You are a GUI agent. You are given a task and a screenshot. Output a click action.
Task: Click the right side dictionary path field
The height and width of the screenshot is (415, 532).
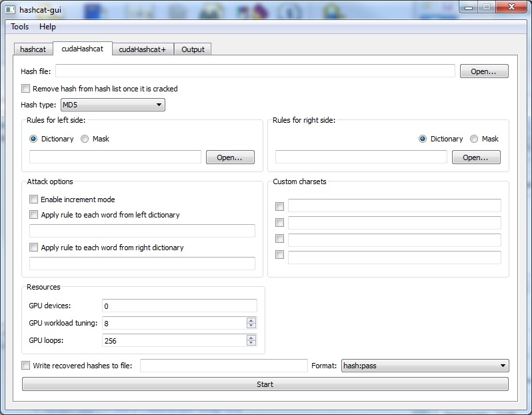pyautogui.click(x=361, y=157)
